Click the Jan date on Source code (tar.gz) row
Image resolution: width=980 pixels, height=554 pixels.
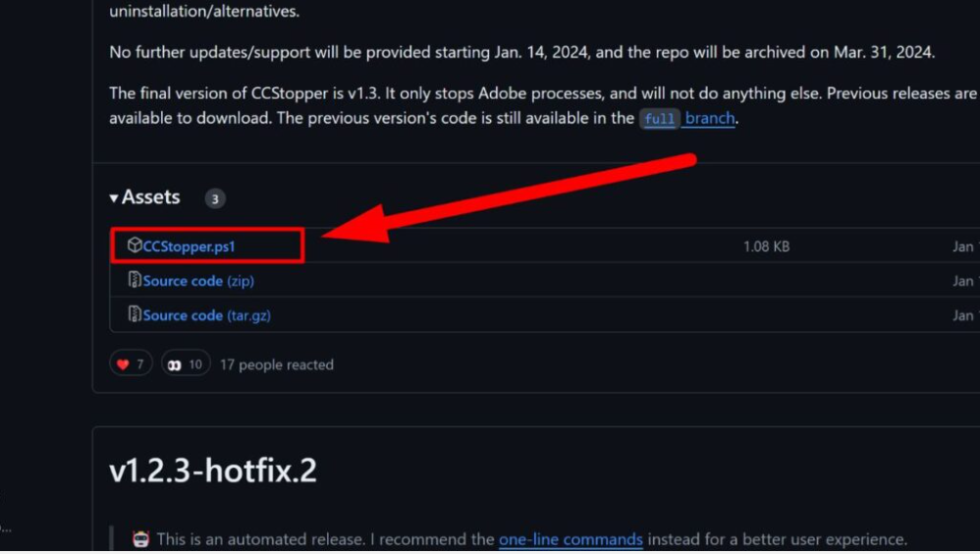tap(965, 315)
